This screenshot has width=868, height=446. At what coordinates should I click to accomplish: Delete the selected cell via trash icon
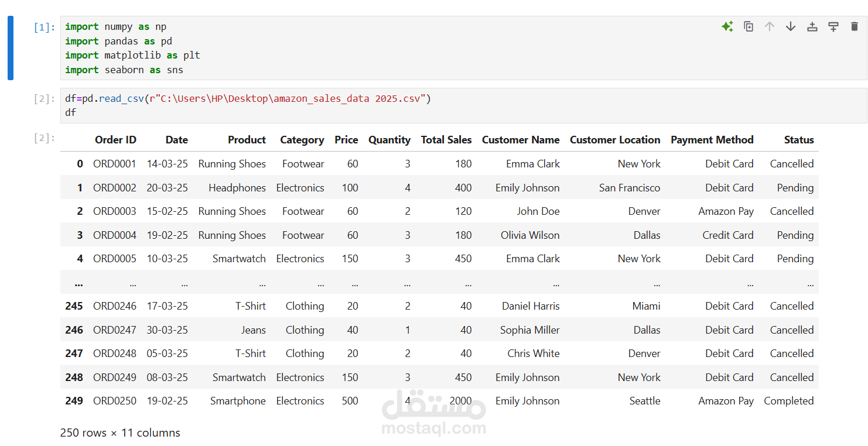[x=854, y=26]
